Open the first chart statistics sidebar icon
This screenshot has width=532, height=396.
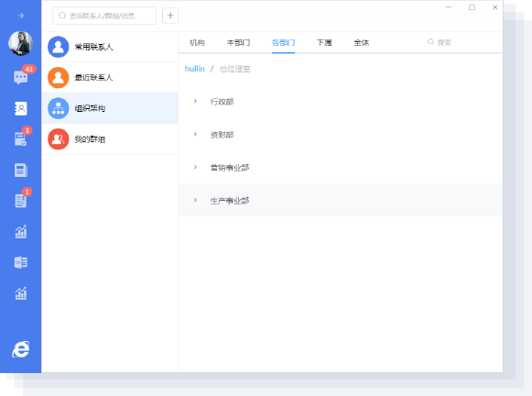point(21,232)
